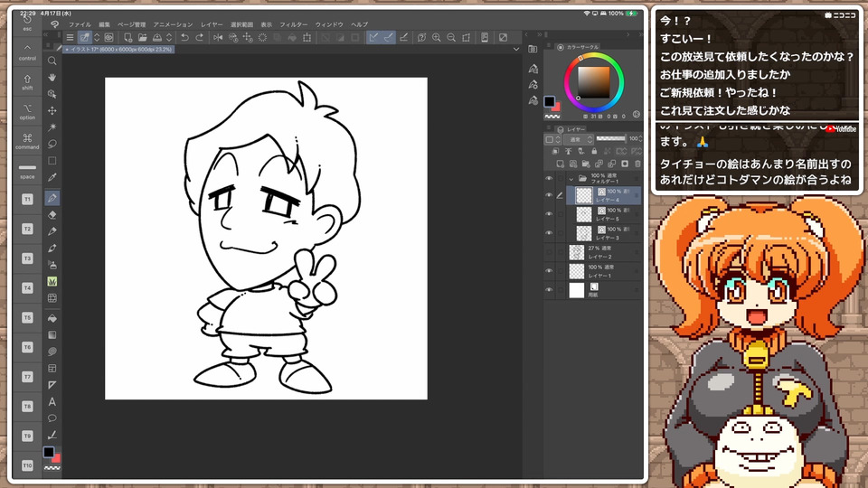
Task: Toggle visibility eye of フォルダー 1
Action: click(x=549, y=178)
